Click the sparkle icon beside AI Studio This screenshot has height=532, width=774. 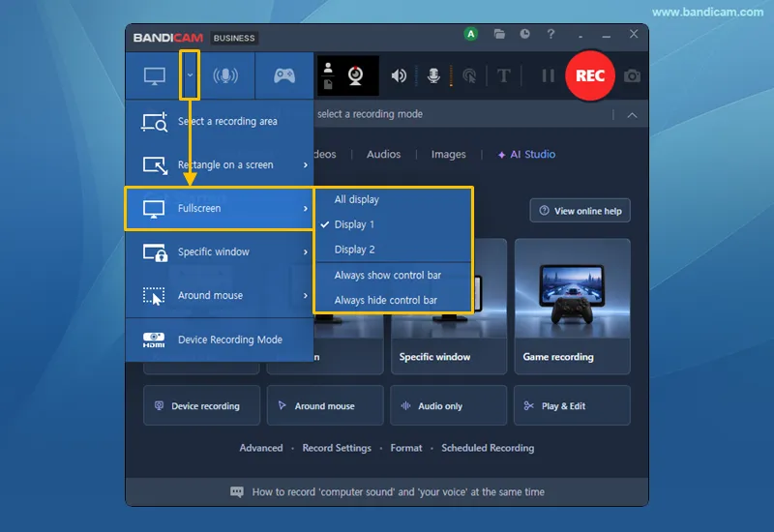coord(501,155)
